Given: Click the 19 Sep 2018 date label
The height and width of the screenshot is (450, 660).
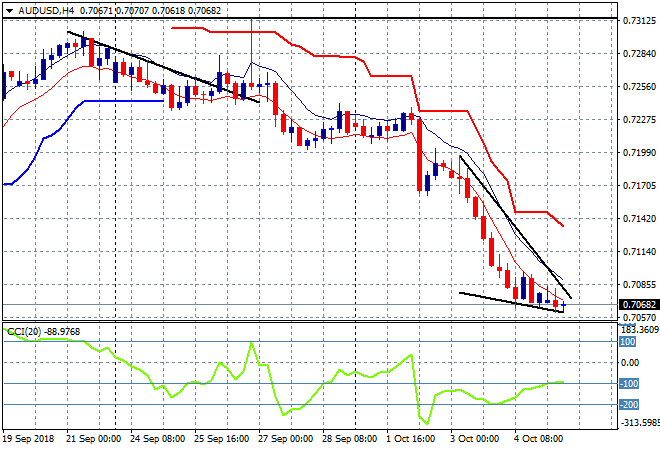Looking at the screenshot, I should click(x=29, y=439).
